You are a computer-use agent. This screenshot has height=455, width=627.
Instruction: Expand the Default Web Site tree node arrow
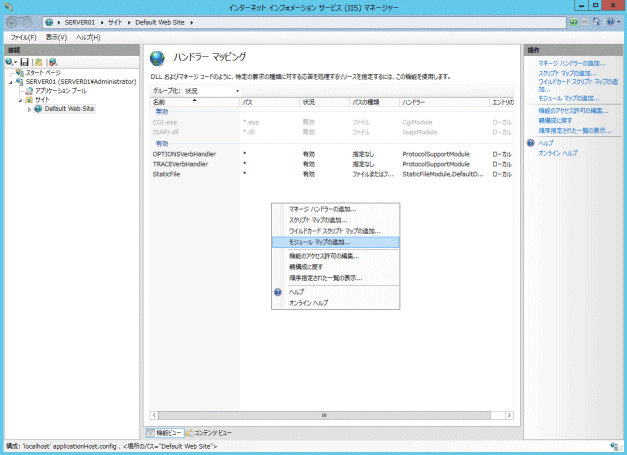29,109
